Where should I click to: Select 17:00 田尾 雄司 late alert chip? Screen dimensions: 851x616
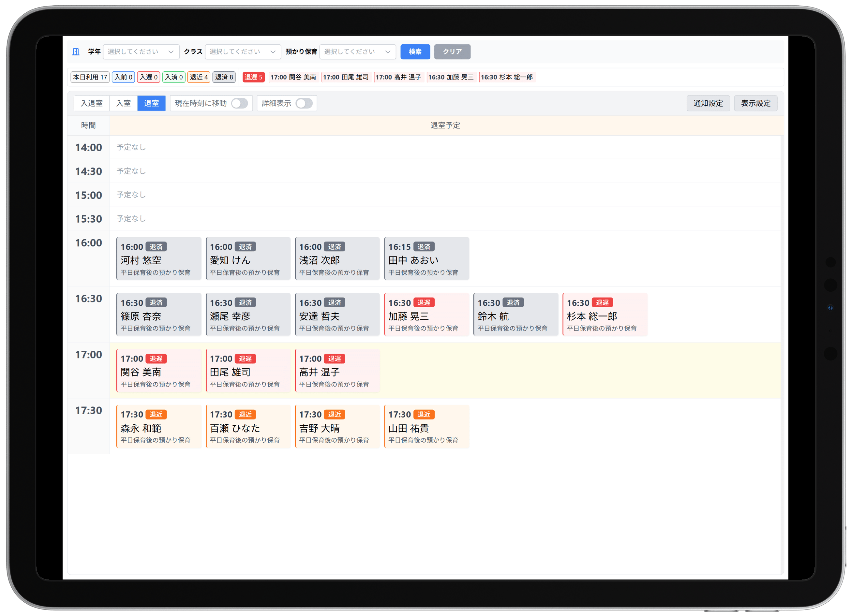(x=346, y=77)
